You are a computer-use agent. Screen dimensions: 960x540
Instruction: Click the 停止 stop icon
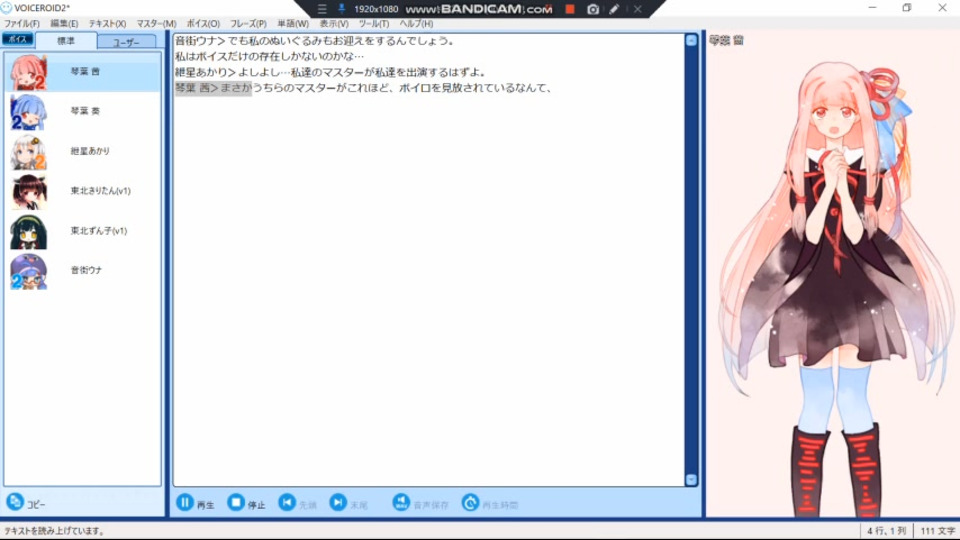236,503
